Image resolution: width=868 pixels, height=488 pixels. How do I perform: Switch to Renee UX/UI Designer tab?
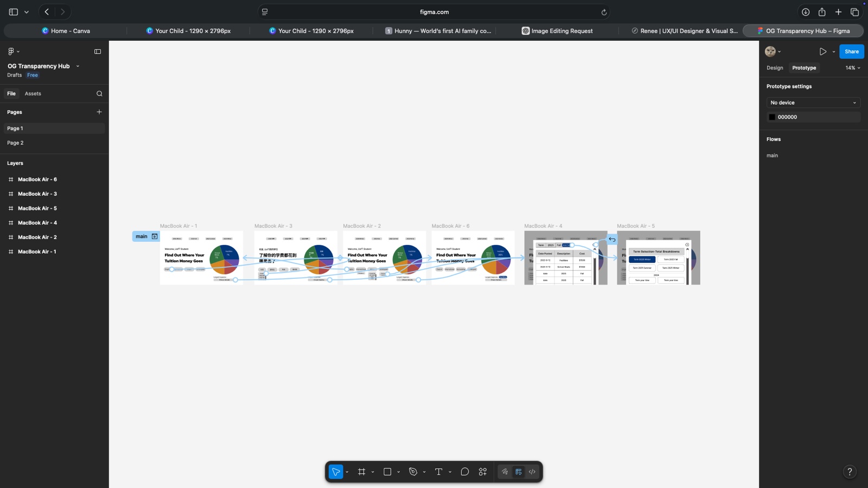685,31
